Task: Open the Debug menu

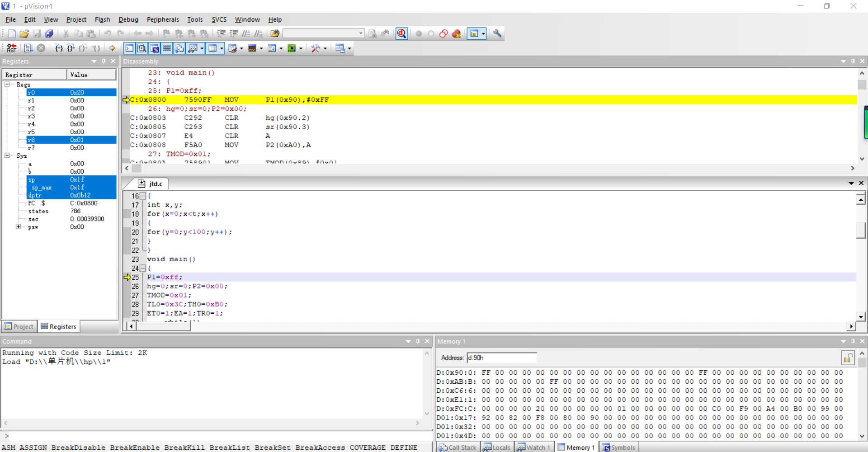Action: coord(128,19)
